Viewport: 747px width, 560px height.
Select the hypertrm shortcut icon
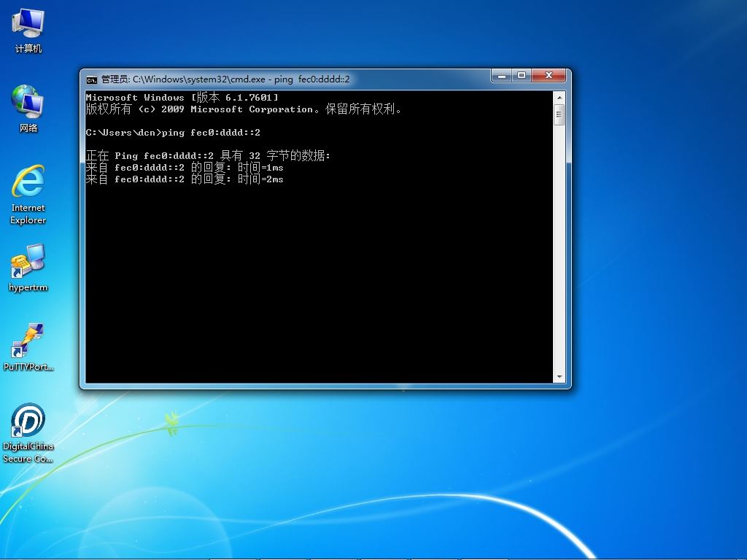[x=28, y=268]
